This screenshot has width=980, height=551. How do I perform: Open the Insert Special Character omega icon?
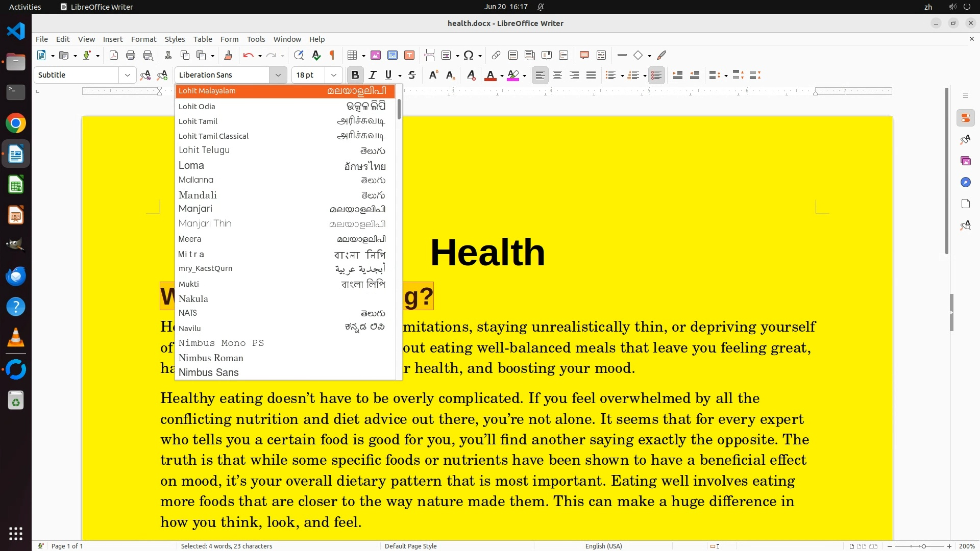pos(469,55)
